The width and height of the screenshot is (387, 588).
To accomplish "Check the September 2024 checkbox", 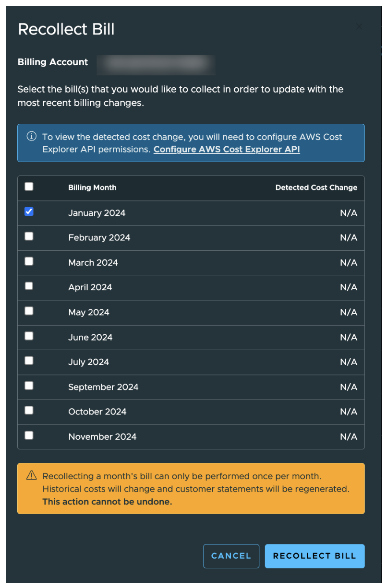I will (x=29, y=386).
